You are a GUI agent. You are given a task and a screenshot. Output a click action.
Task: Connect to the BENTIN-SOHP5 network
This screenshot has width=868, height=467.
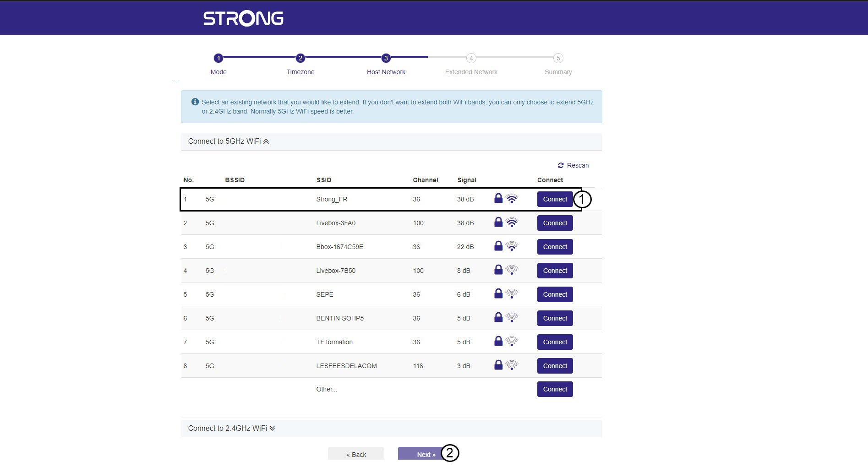(555, 318)
